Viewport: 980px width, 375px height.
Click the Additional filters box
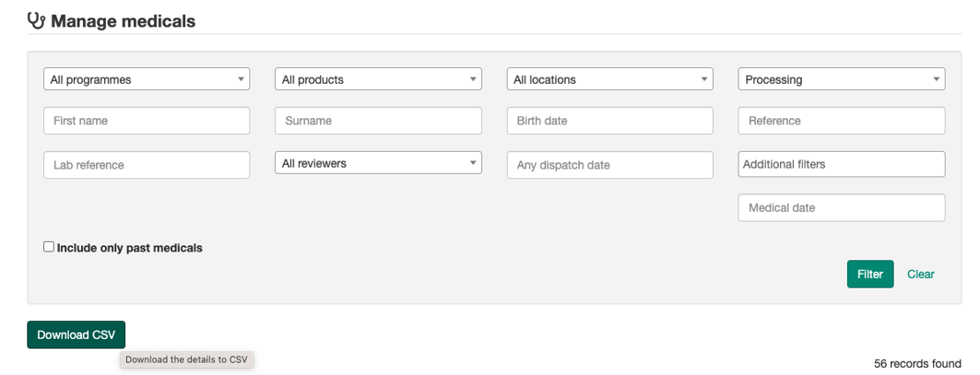[x=841, y=164]
